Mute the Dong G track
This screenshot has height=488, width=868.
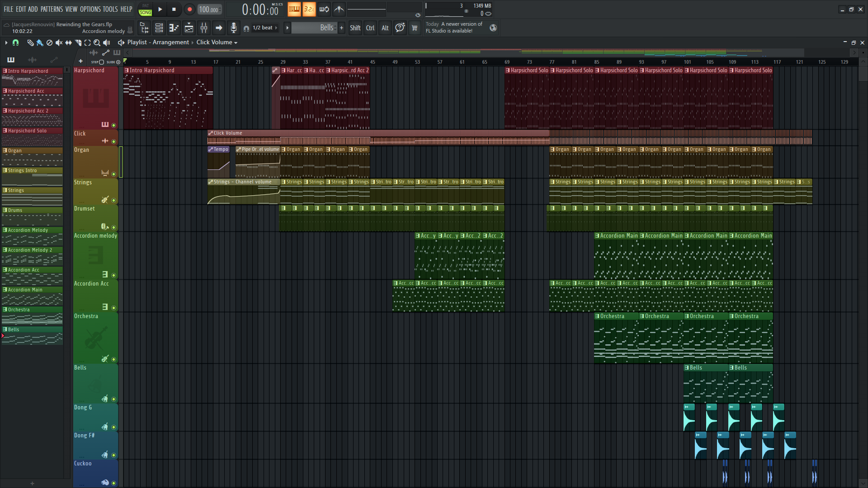pos(114,427)
